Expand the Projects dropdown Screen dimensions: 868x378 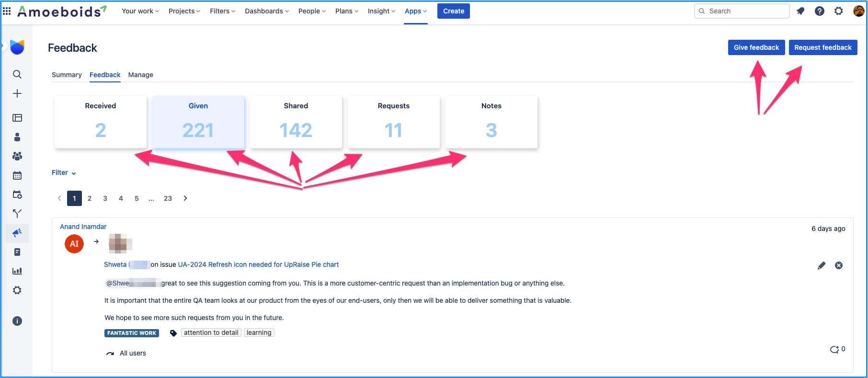[184, 11]
